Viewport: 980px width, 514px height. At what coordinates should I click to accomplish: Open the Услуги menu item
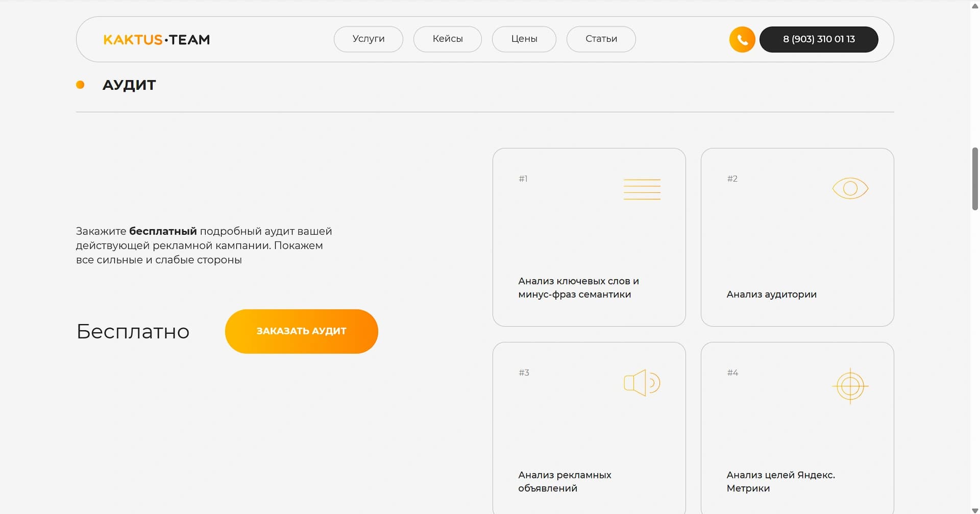(x=368, y=39)
